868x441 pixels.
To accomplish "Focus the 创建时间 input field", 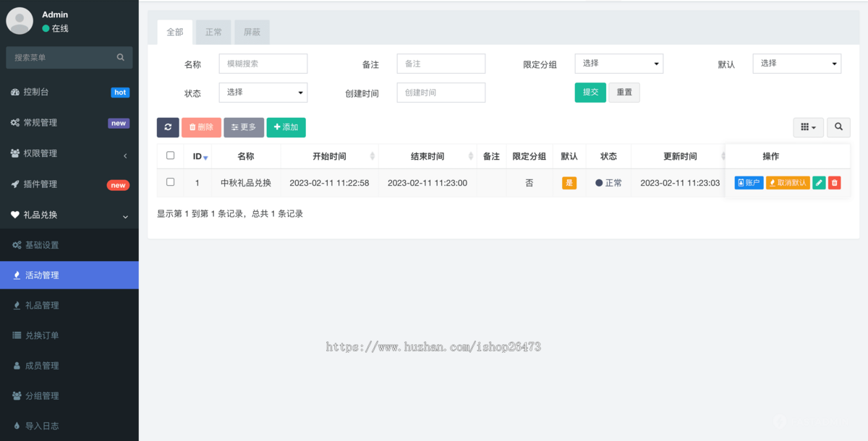I will 441,93.
